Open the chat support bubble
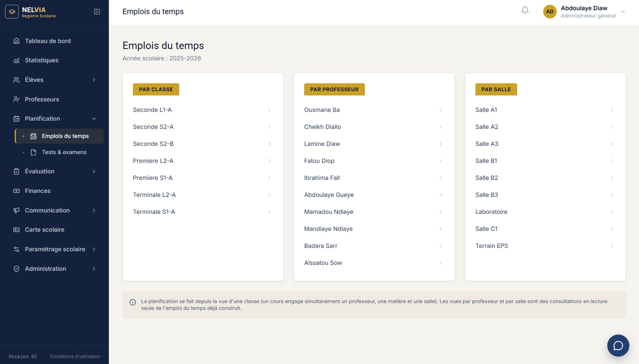The height and width of the screenshot is (364, 639). (618, 345)
